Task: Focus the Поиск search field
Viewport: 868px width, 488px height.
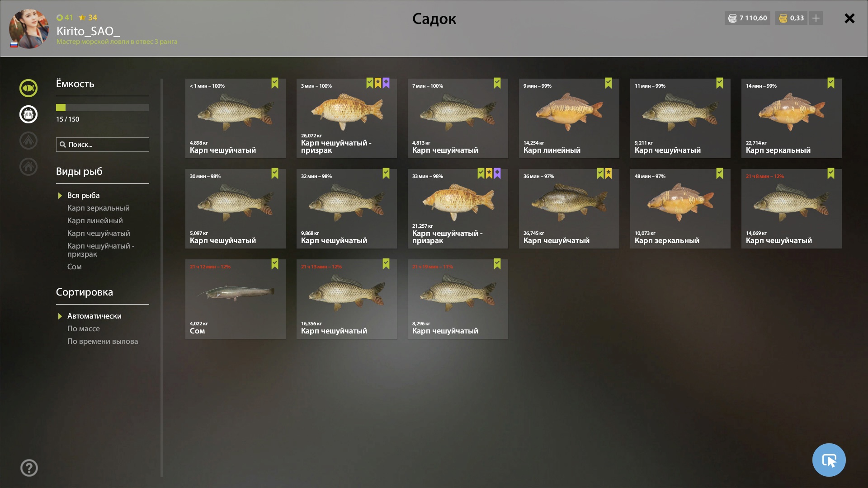Action: [x=103, y=145]
